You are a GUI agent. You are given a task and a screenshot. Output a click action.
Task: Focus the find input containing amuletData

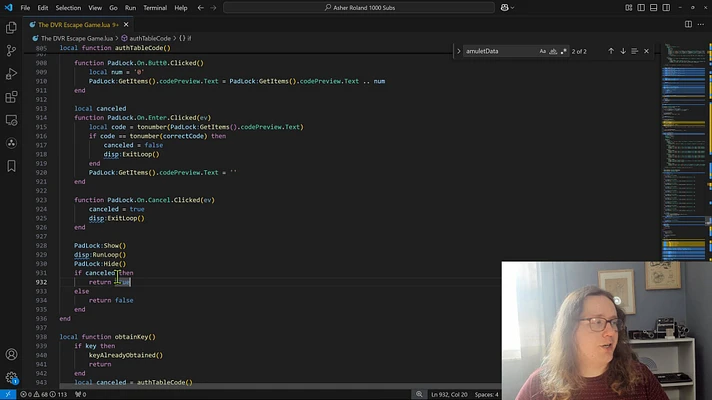click(x=501, y=51)
